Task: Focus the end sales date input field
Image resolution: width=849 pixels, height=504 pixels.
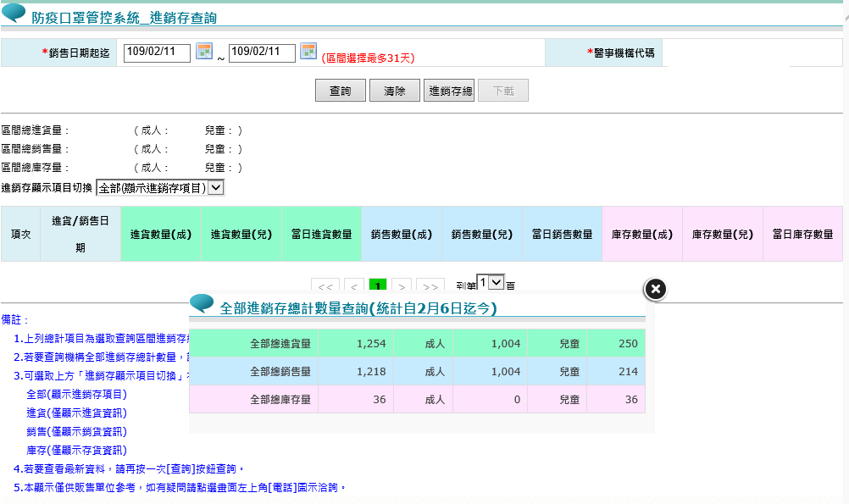Action: click(x=262, y=53)
